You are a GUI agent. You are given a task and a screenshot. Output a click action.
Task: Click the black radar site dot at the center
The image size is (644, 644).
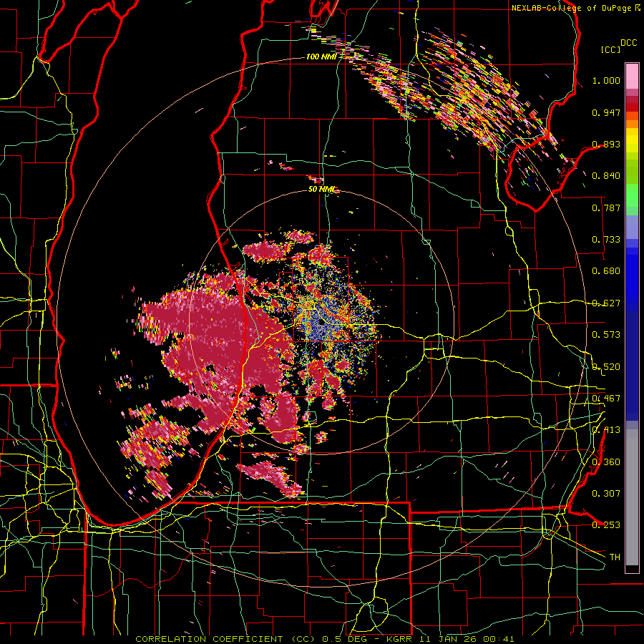321,323
